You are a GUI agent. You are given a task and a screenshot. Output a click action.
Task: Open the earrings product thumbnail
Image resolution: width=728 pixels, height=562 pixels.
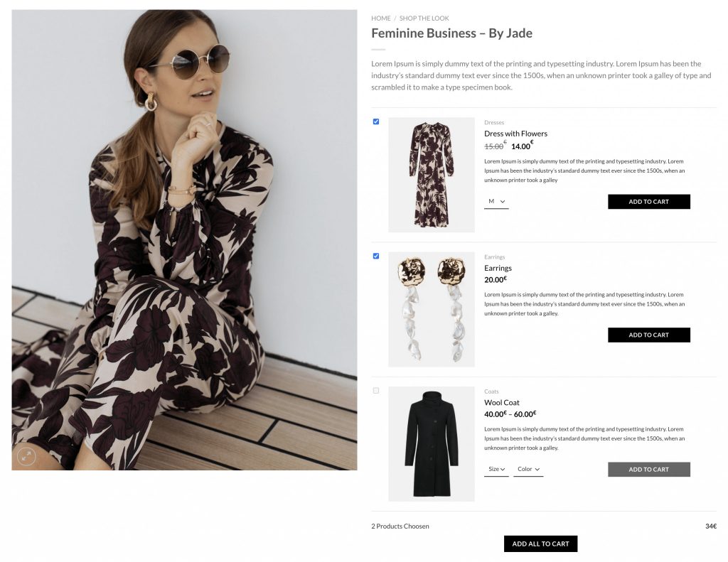coord(432,310)
